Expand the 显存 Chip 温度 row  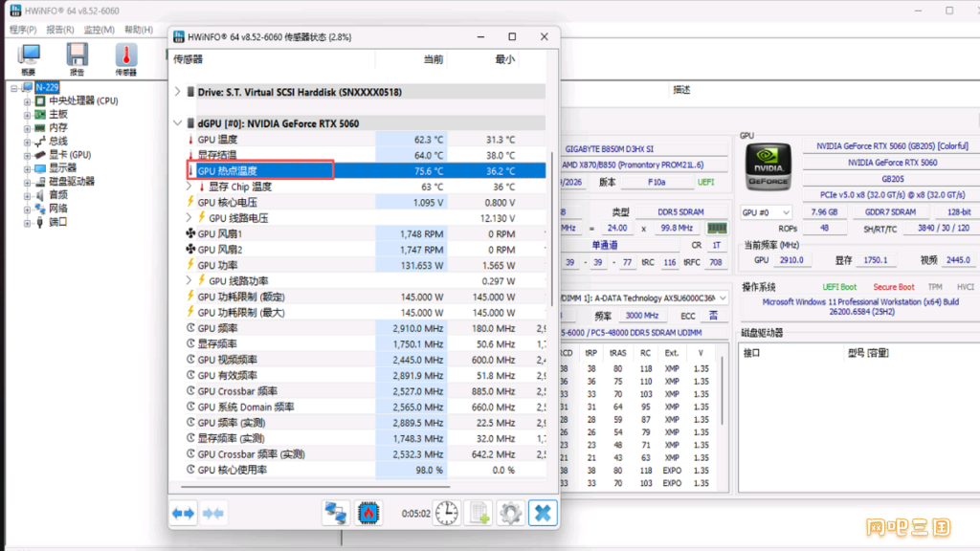[x=189, y=187]
